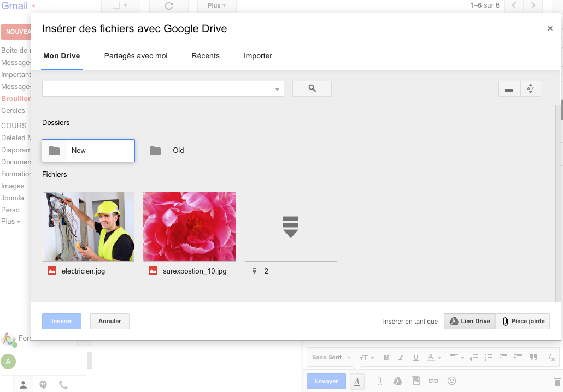
Task: Close the Google Drive insert dialog
Action: pos(550,28)
